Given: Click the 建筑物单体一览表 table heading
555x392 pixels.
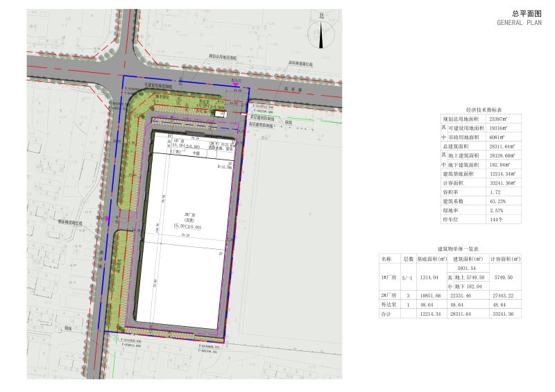Looking at the screenshot, I should [458, 249].
